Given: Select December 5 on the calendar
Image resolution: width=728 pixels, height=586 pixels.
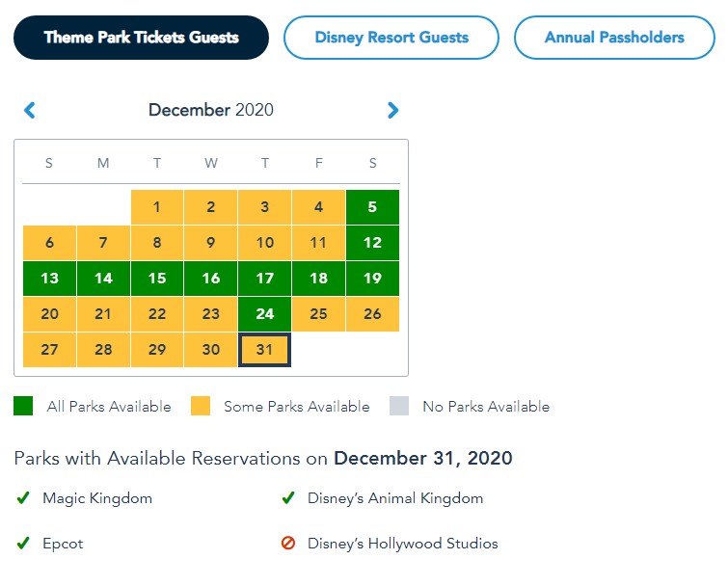Looking at the screenshot, I should coord(372,207).
